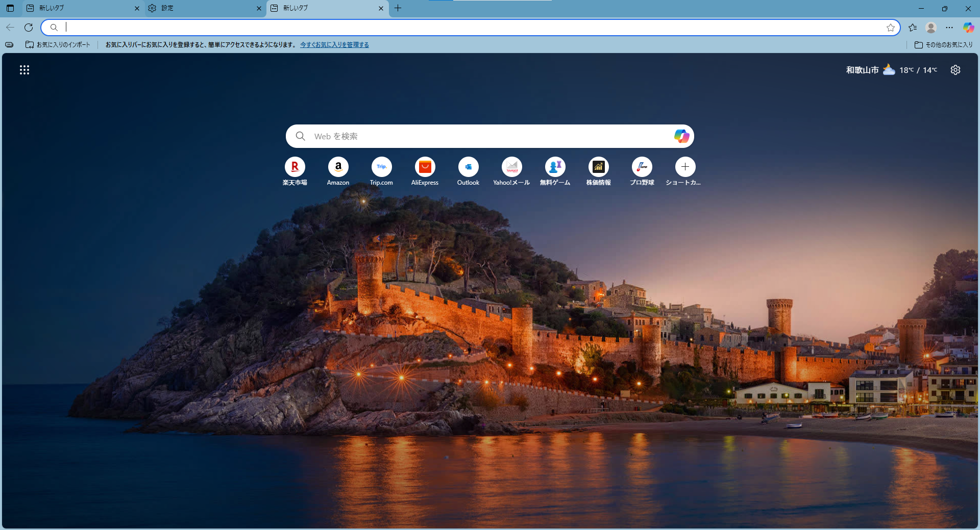Launch the Trip.com shortcut tile
The image size is (980, 530).
pos(381,167)
